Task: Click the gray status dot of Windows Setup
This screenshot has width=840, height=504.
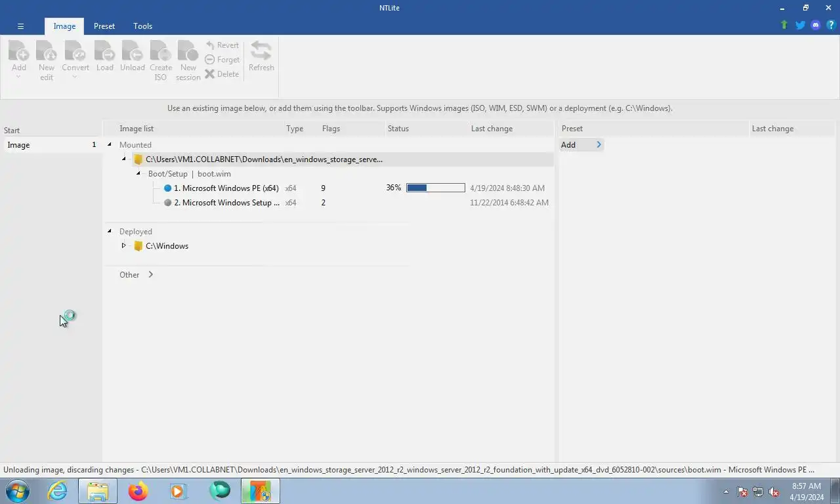Action: (x=167, y=203)
